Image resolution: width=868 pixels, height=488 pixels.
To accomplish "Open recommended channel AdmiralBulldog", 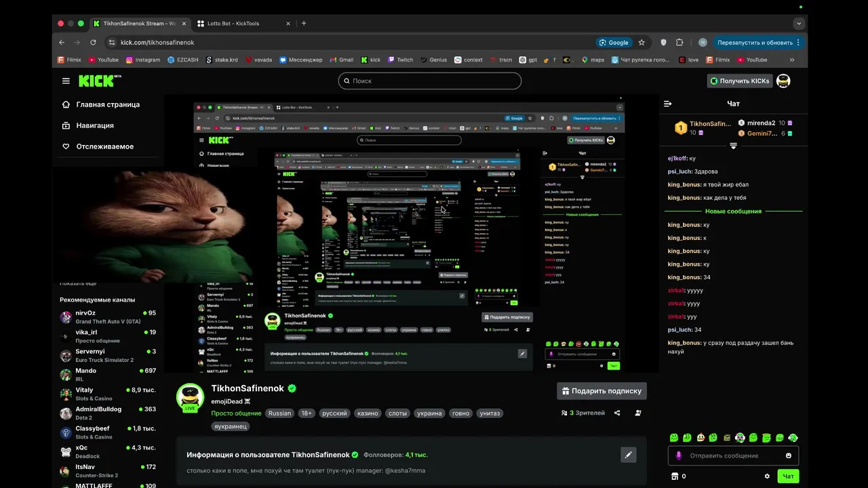I will (x=108, y=413).
